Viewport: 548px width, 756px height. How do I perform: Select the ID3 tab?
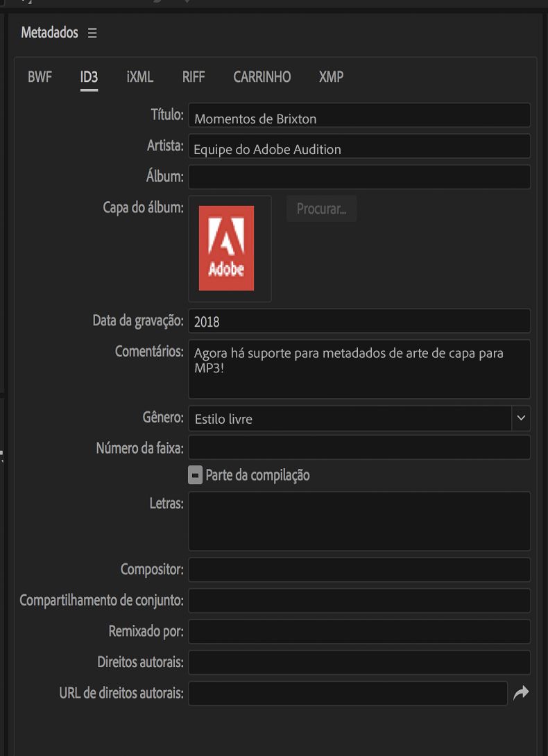[89, 77]
